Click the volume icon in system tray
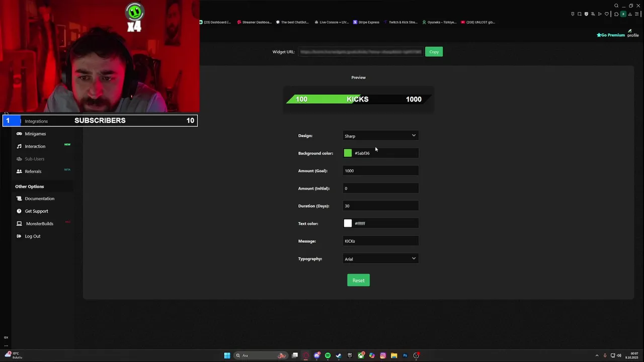The width and height of the screenshot is (644, 362). [x=619, y=355]
